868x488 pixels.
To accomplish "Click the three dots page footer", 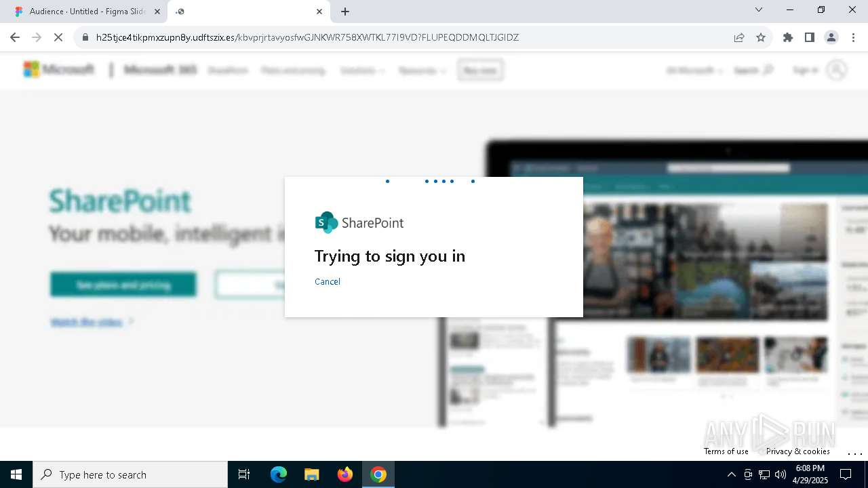I will pyautogui.click(x=854, y=453).
